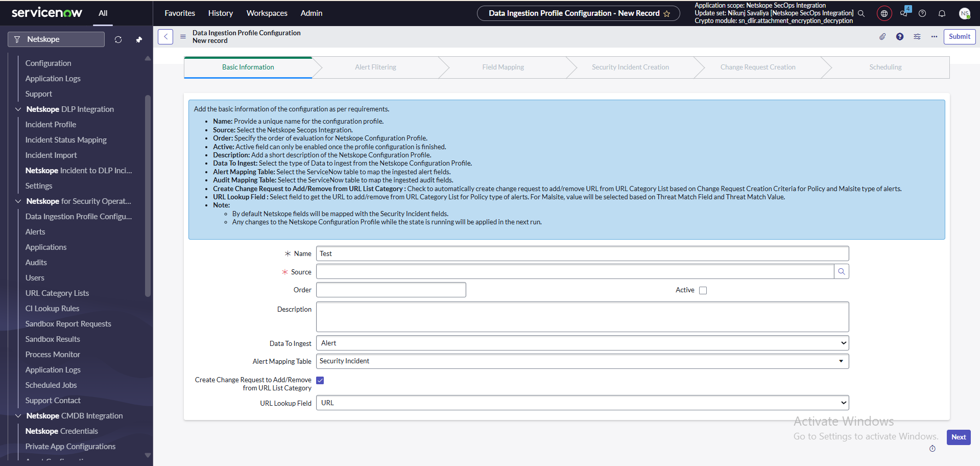Open the notifications bell
980x466 pixels.
click(942, 13)
